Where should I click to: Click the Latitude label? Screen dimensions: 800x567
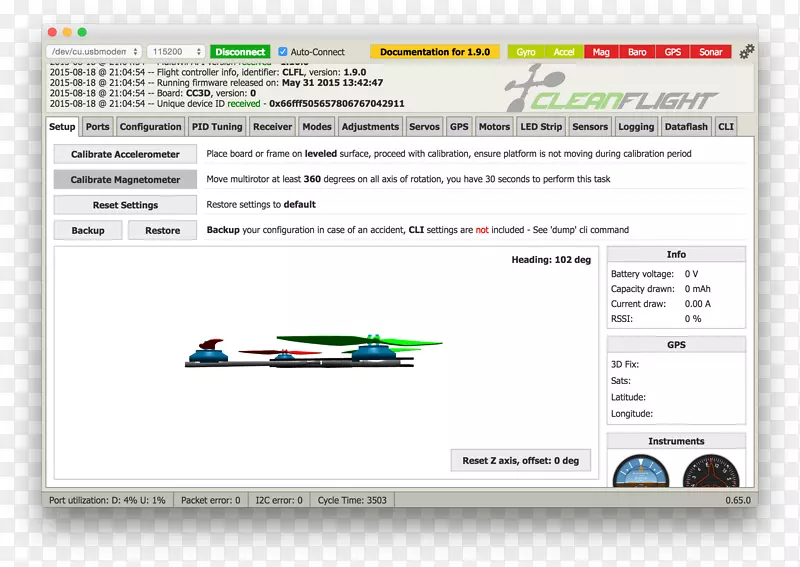[629, 397]
